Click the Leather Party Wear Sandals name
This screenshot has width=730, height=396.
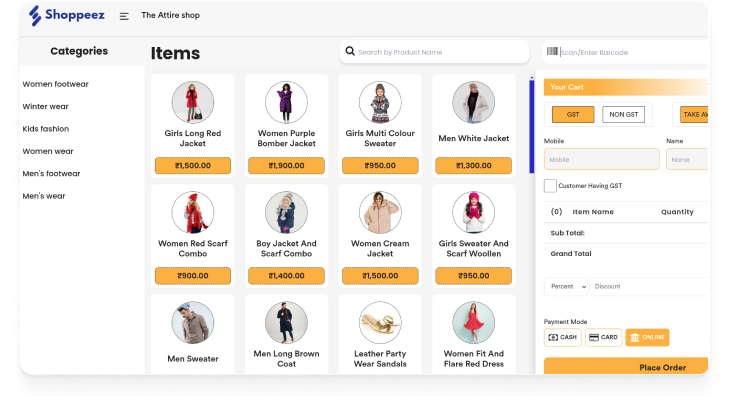coord(380,359)
